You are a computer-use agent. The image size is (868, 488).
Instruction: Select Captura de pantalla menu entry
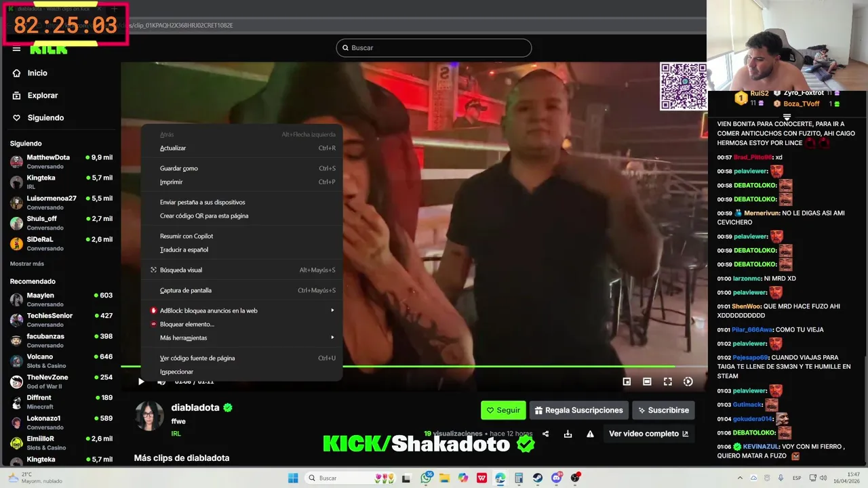tap(241, 290)
